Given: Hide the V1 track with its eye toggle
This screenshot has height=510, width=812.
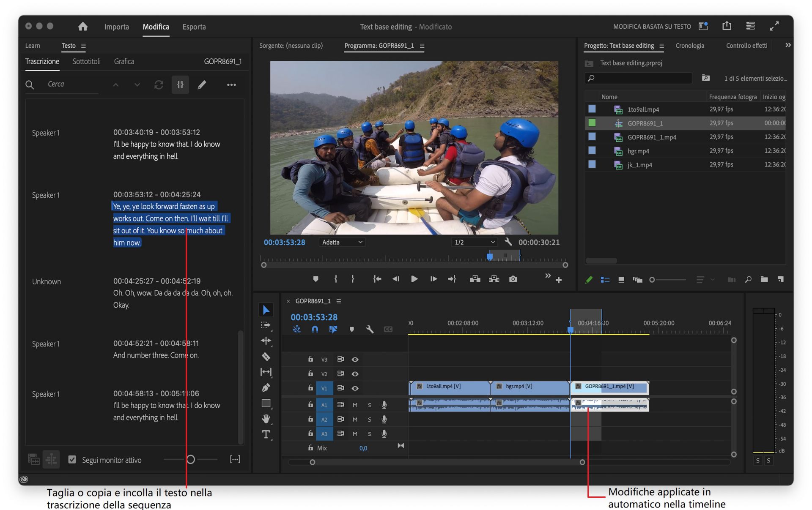Looking at the screenshot, I should pos(355,388).
